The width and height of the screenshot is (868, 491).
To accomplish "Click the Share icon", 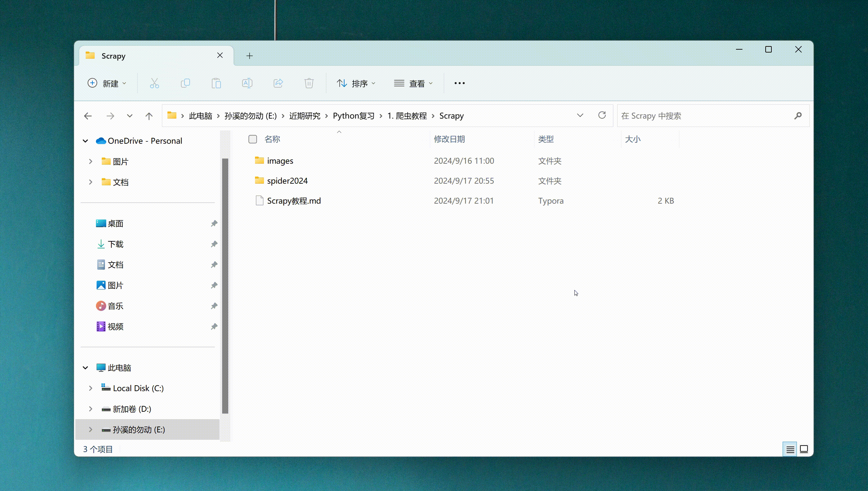I will (x=278, y=83).
